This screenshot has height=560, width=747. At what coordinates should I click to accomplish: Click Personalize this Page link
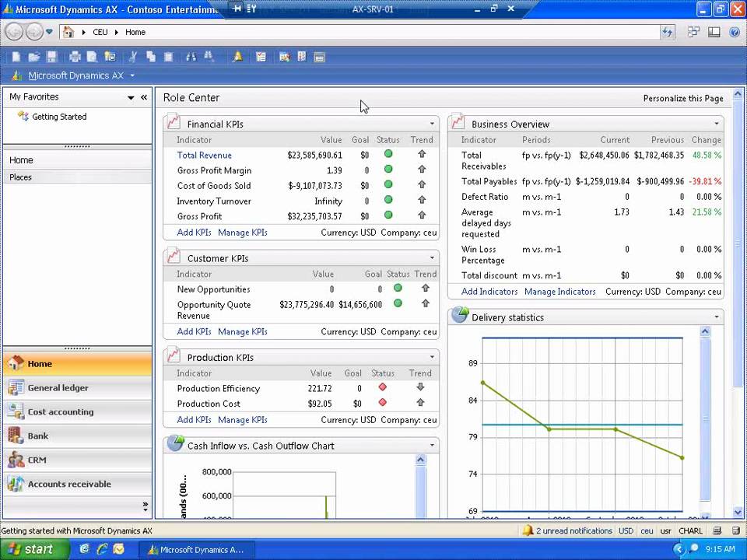click(683, 99)
